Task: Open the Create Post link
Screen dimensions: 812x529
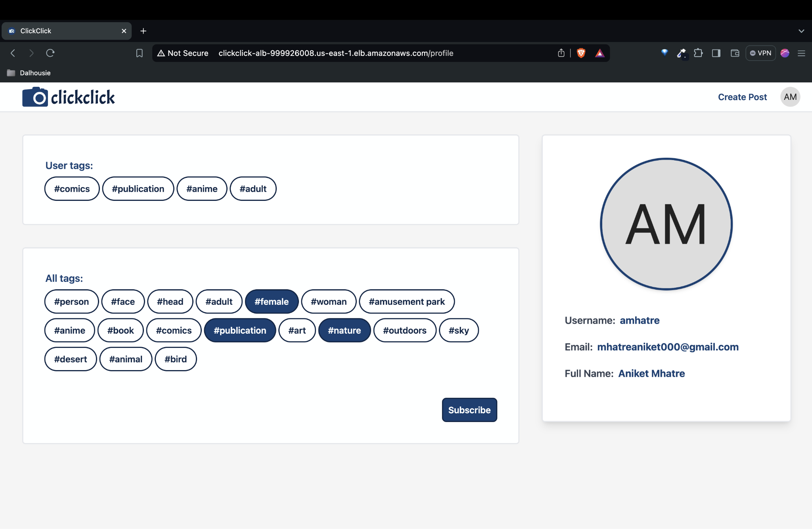Action: pos(742,97)
